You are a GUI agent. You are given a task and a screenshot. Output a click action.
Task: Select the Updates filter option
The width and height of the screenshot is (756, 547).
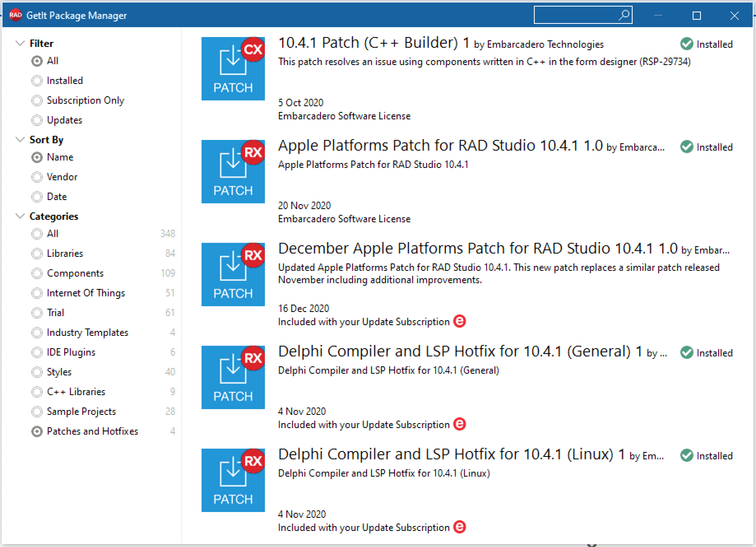37,120
